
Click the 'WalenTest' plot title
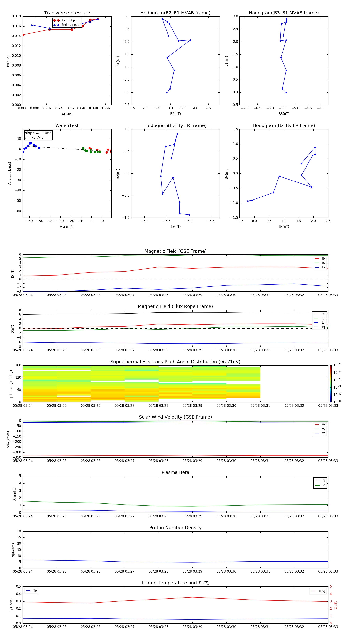pos(67,125)
